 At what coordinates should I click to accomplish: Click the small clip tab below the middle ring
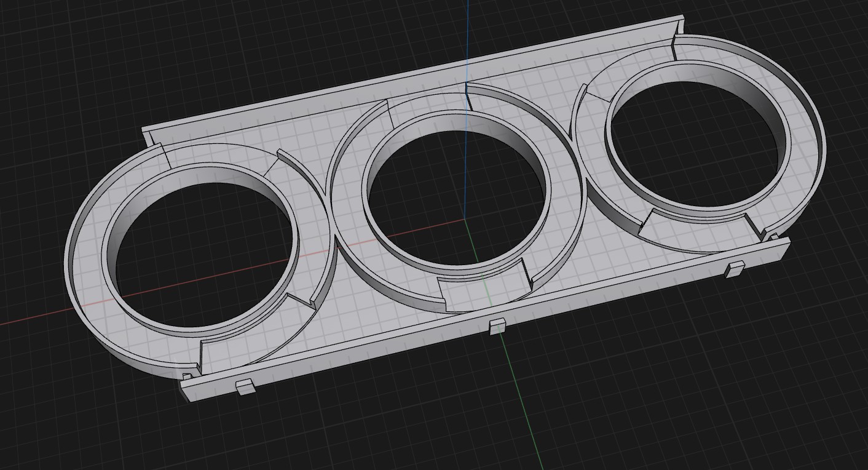click(x=497, y=326)
